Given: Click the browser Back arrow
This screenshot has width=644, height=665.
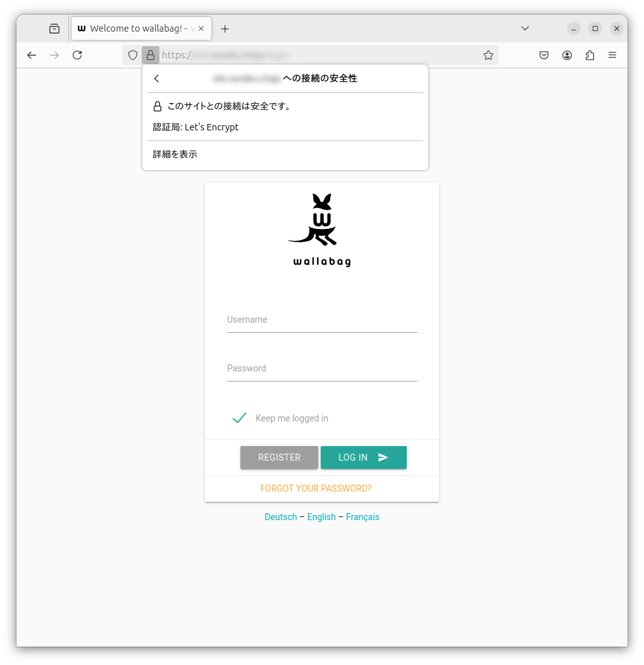Looking at the screenshot, I should tap(32, 55).
